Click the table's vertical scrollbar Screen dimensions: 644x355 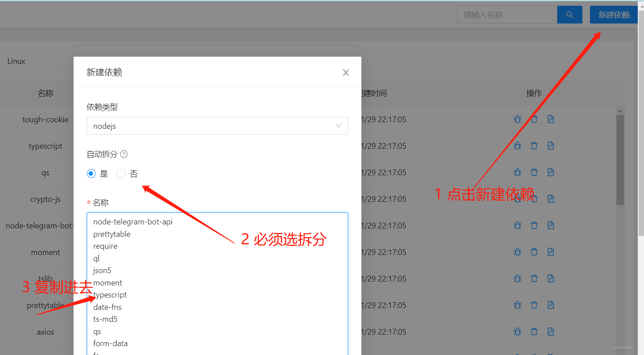coord(620,160)
